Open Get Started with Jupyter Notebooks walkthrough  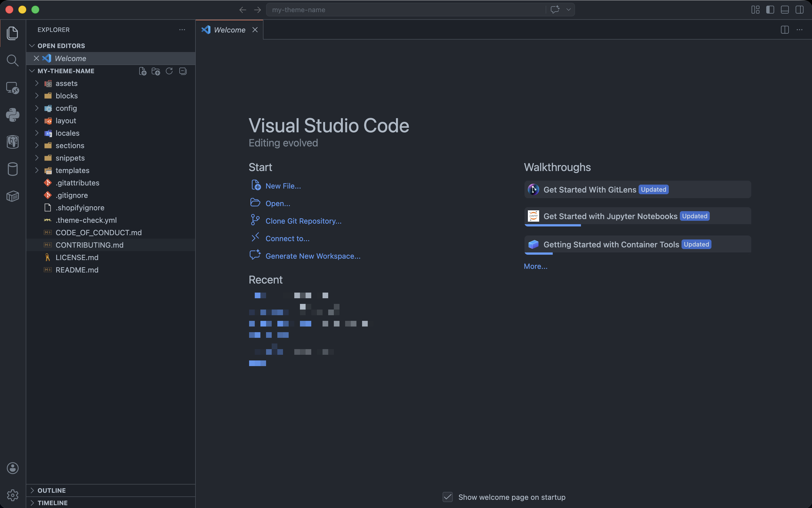[x=637, y=216]
